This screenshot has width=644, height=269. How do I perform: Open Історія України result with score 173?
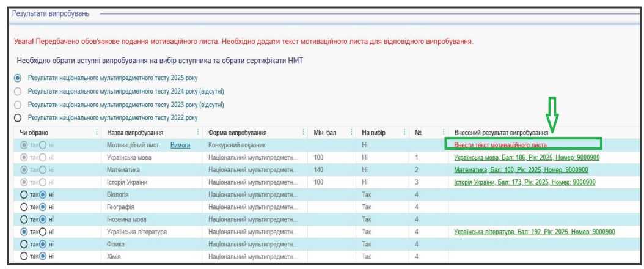tap(525, 182)
